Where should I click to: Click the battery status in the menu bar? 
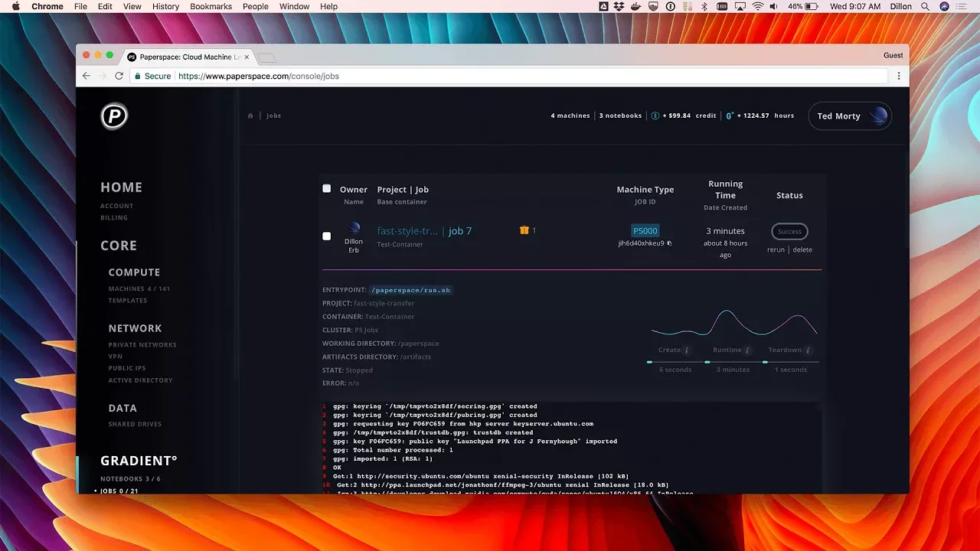coord(803,6)
